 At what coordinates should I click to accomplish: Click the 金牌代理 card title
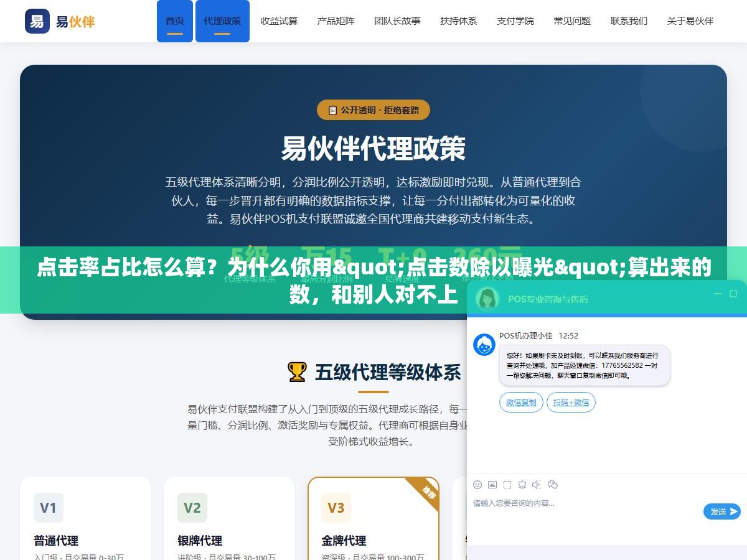click(344, 540)
